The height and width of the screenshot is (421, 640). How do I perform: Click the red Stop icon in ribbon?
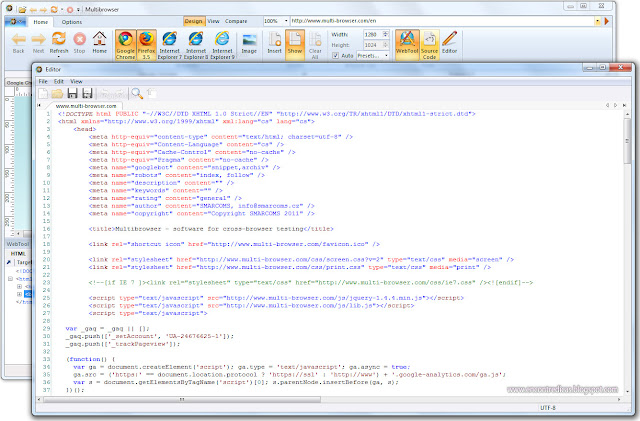click(80, 39)
